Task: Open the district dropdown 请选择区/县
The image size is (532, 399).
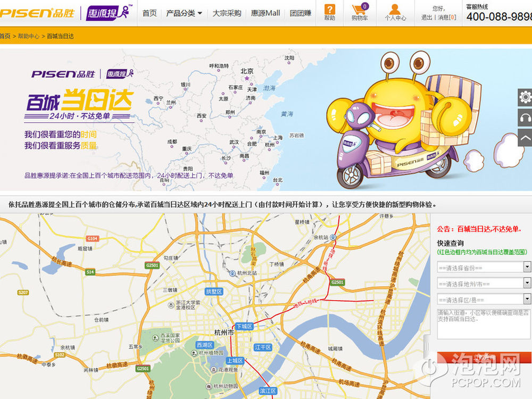Action: (484, 300)
